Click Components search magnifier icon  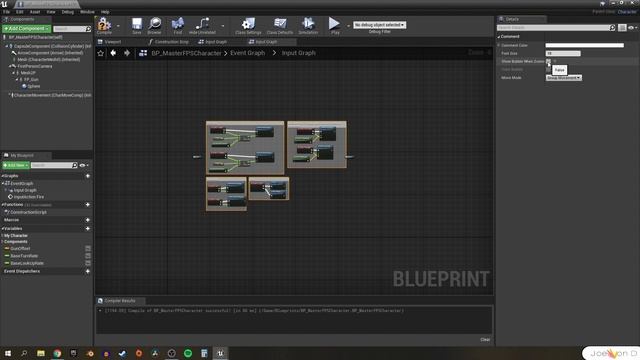pyautogui.click(x=88, y=29)
